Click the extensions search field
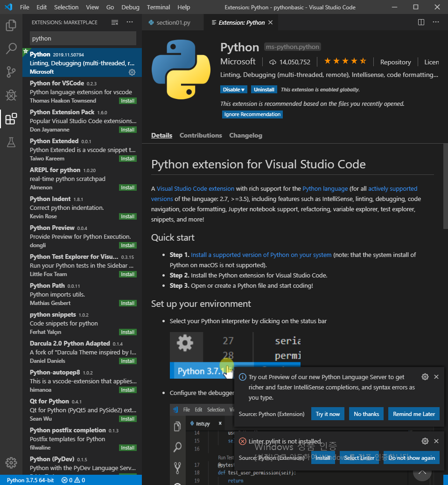The width and height of the screenshot is (448, 485). [83, 38]
